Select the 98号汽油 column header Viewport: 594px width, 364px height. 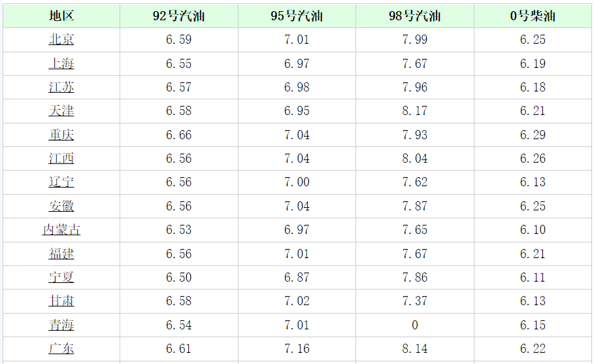[x=414, y=16]
